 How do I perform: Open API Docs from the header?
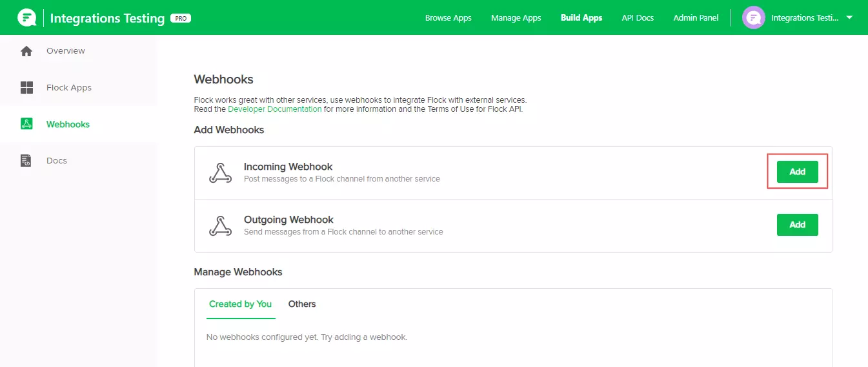[x=638, y=18]
